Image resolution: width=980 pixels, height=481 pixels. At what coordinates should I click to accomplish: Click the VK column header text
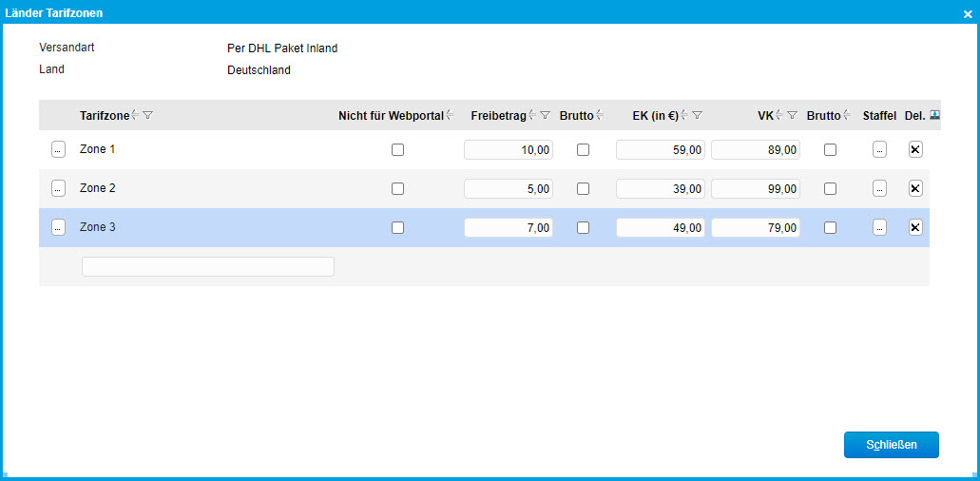tap(765, 115)
